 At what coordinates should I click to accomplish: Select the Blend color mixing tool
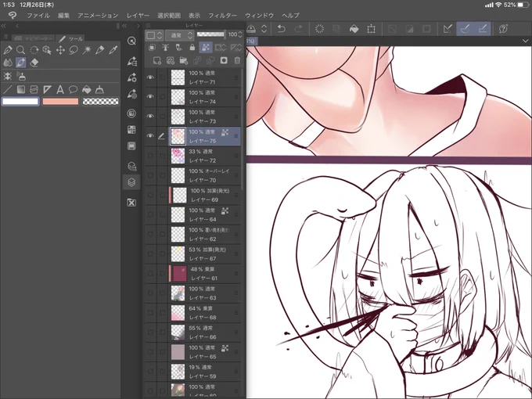[x=8, y=63]
